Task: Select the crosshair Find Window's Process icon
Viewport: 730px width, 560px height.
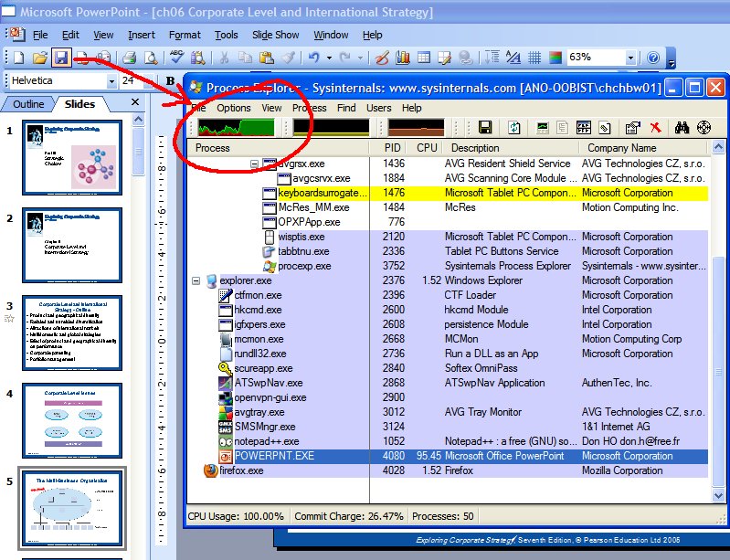Action: pyautogui.click(x=704, y=127)
